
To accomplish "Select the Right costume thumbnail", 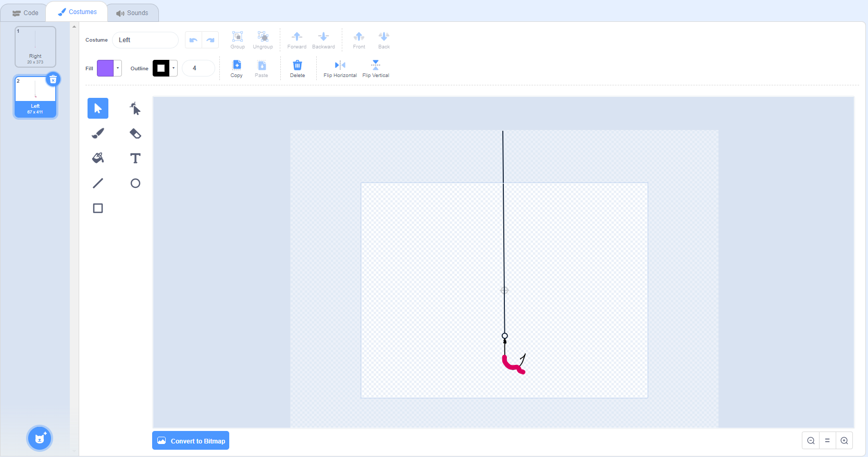I will pos(35,47).
